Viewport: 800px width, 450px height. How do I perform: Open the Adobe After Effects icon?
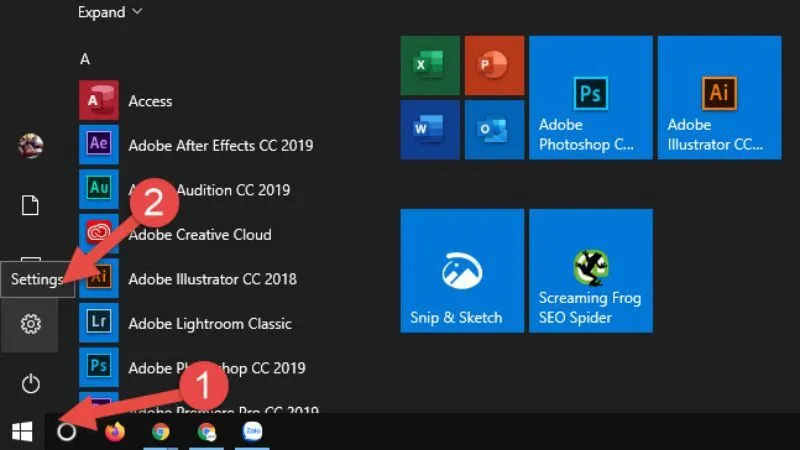pyautogui.click(x=98, y=144)
